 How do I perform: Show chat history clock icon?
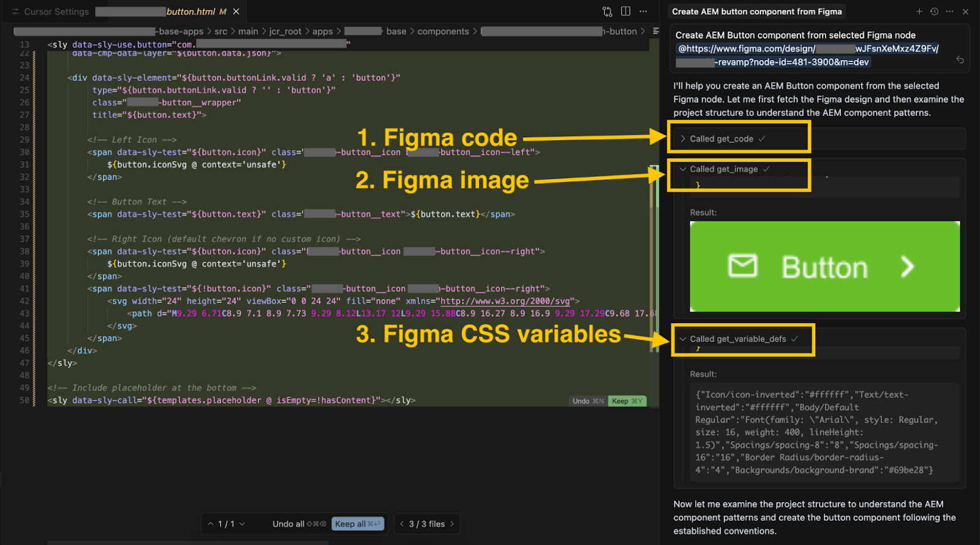click(934, 12)
